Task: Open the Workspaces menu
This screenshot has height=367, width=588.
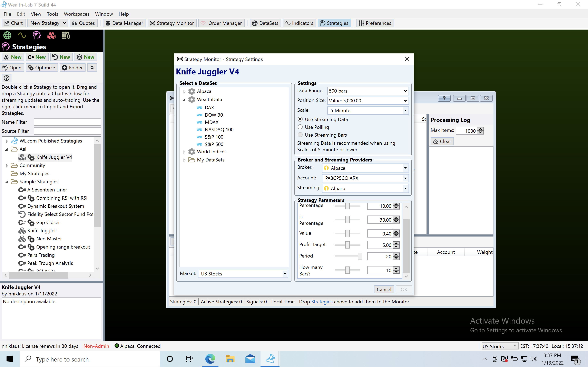Action: coord(76,14)
